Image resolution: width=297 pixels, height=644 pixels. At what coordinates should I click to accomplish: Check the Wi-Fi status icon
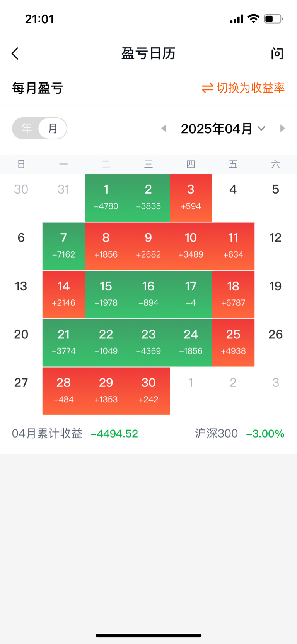tap(254, 19)
